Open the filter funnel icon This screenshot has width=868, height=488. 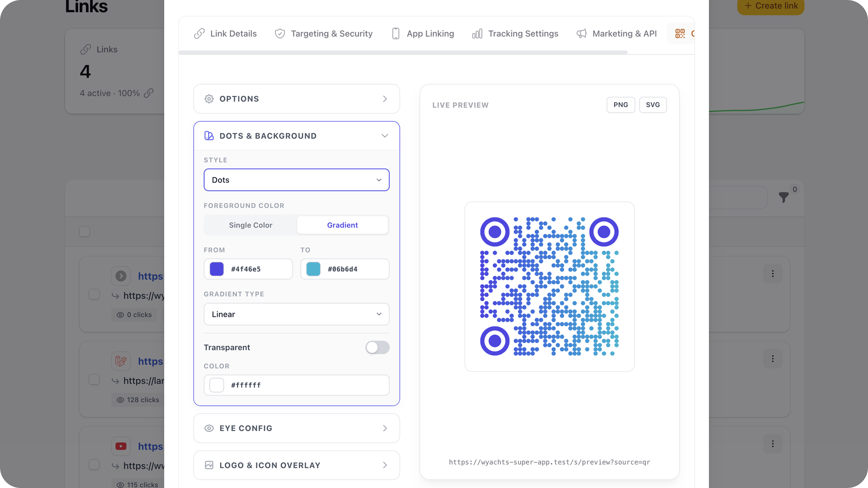coord(783,197)
